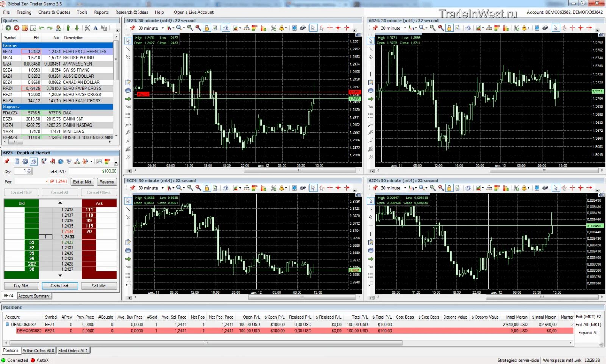Click the pin icon on the 6EZ4 chart toolbar

(133, 28)
